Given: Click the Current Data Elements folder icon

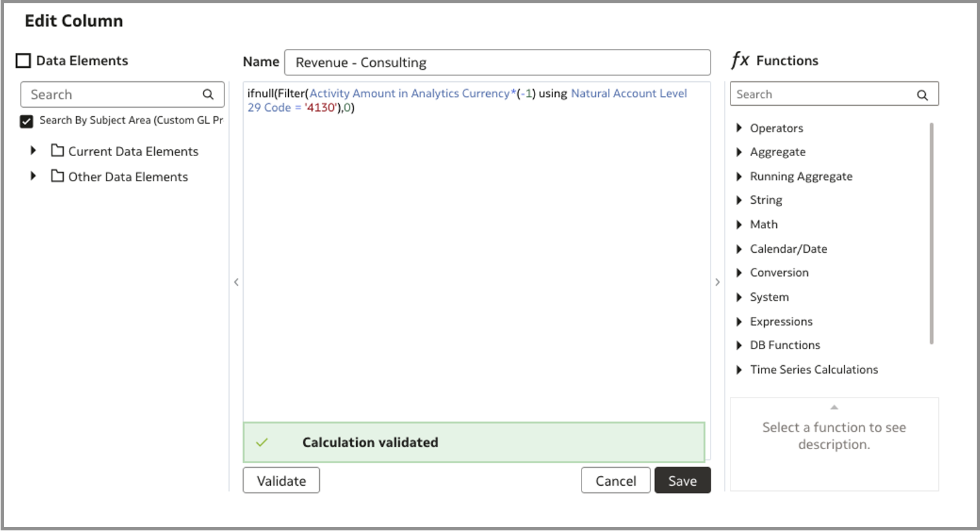Looking at the screenshot, I should pyautogui.click(x=57, y=151).
